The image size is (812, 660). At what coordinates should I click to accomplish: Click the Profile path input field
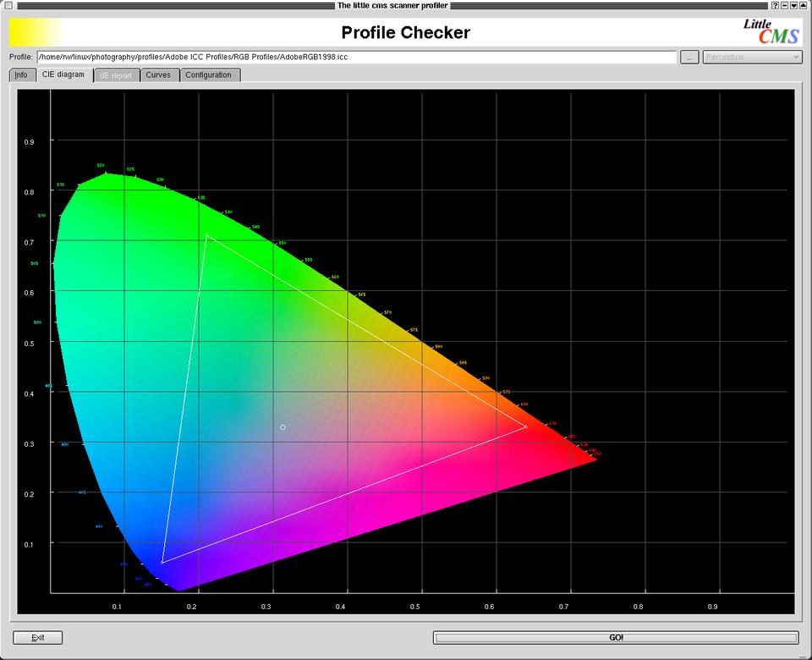(355, 58)
